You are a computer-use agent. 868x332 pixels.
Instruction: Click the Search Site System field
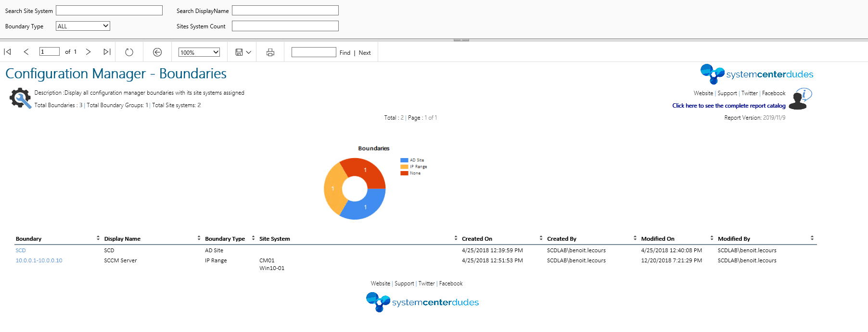click(x=109, y=11)
